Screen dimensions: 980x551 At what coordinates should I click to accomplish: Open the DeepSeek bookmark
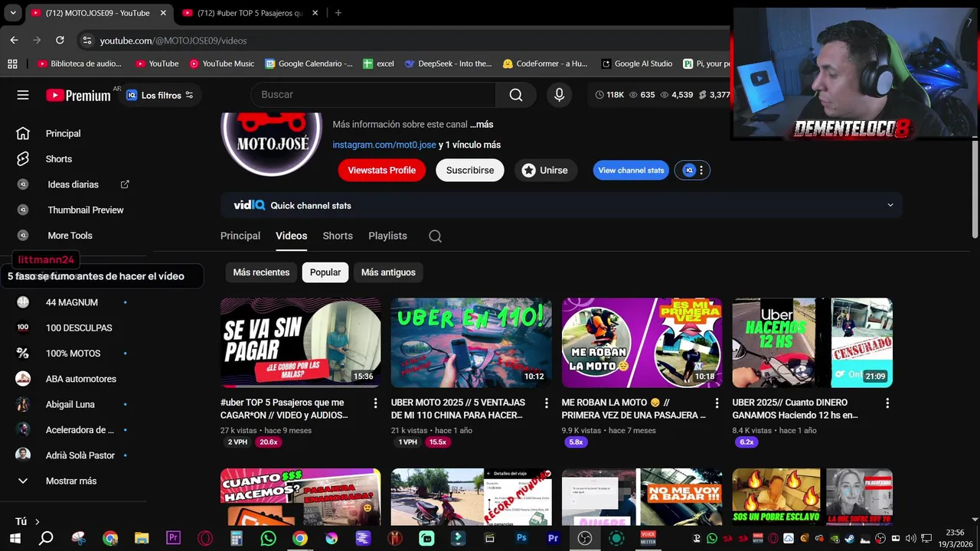tap(448, 64)
